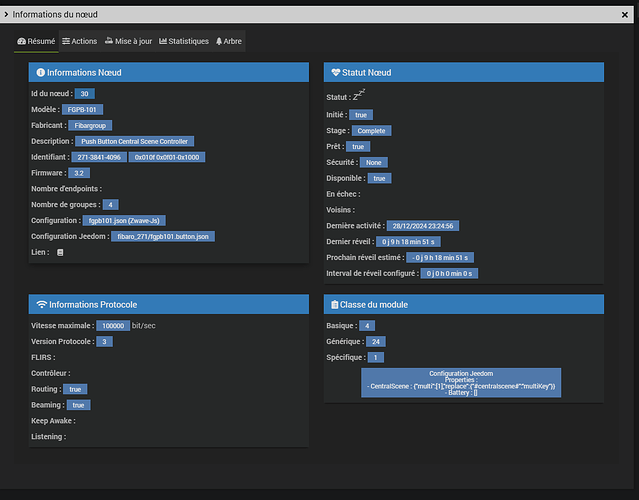Click the Vitesse maximale 100000 value
This screenshot has height=500, width=639.
coord(113,326)
